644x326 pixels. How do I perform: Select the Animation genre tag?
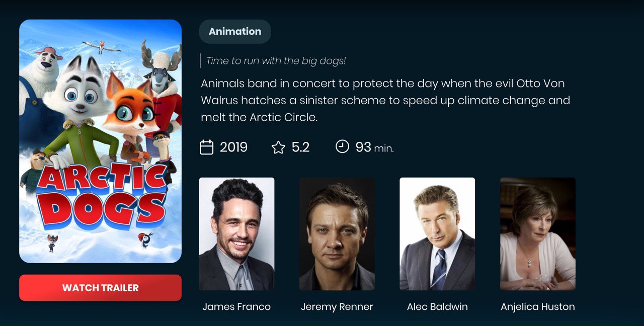tap(235, 31)
